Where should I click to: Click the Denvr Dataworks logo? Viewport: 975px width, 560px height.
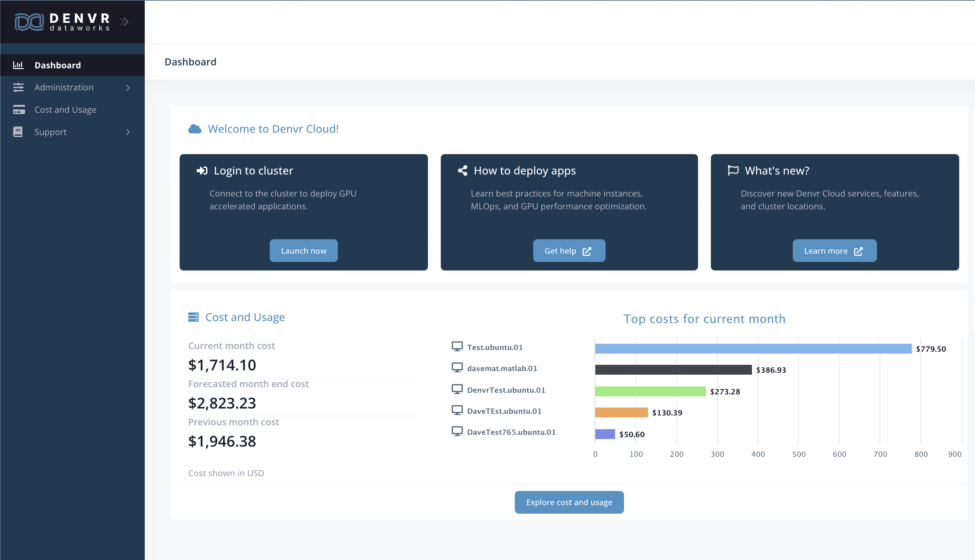coord(62,22)
